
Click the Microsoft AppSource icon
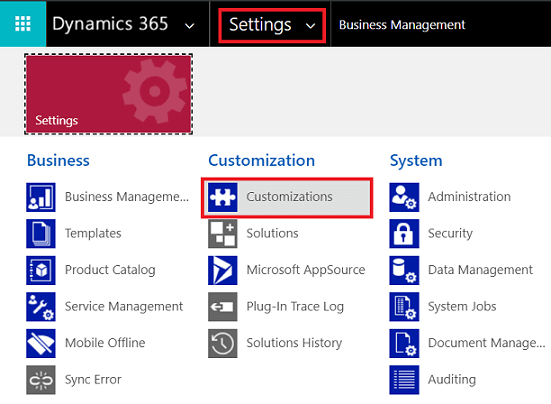tap(222, 270)
